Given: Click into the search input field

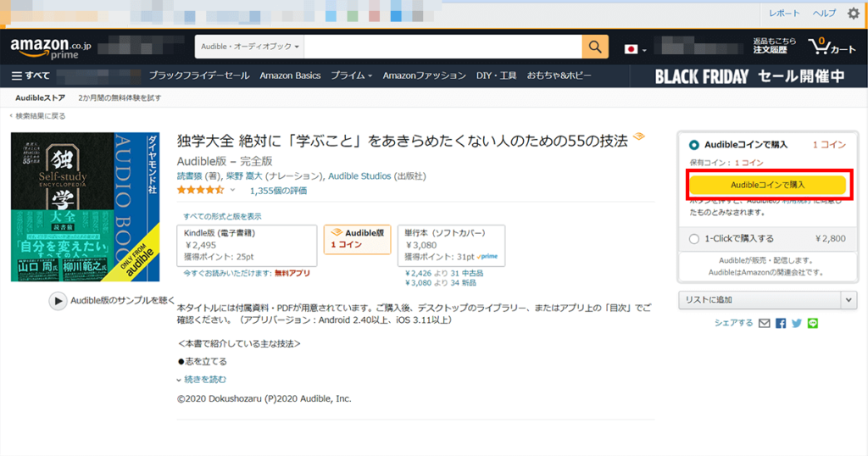Looking at the screenshot, I should coord(442,47).
